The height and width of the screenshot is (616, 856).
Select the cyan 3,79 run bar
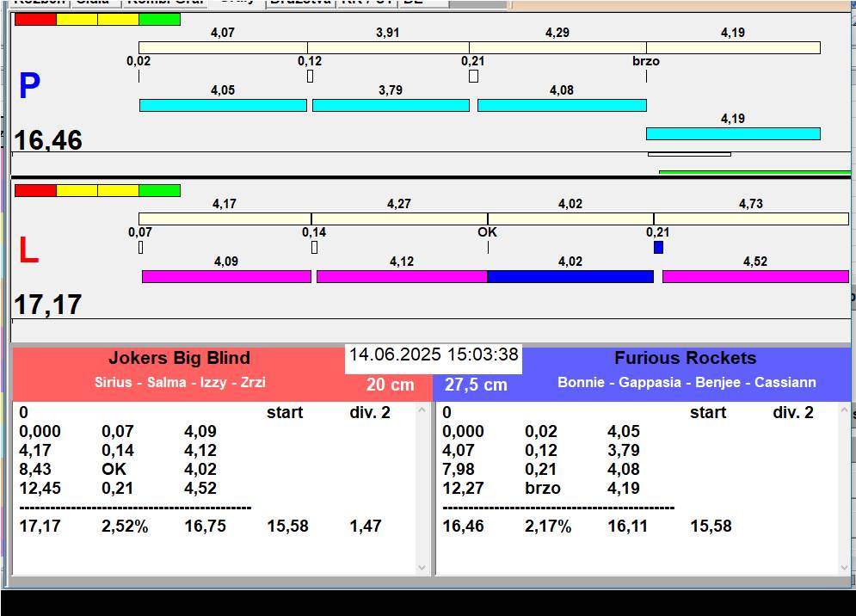pyautogui.click(x=391, y=105)
